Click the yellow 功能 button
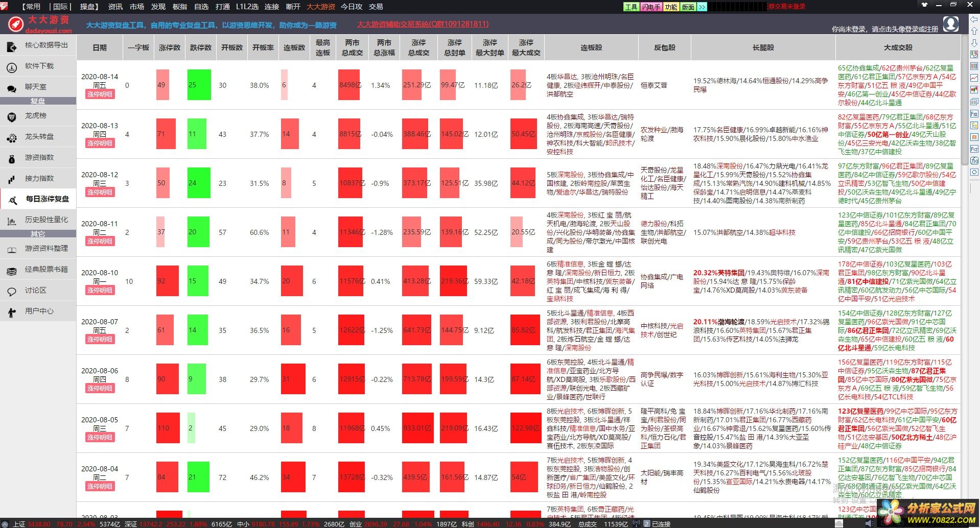980x528 pixels. point(671,7)
